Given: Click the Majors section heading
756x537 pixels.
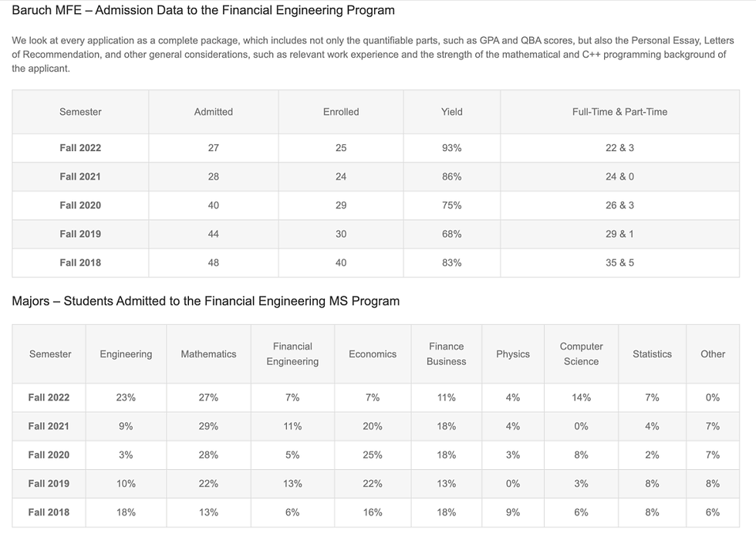Looking at the screenshot, I should [205, 301].
